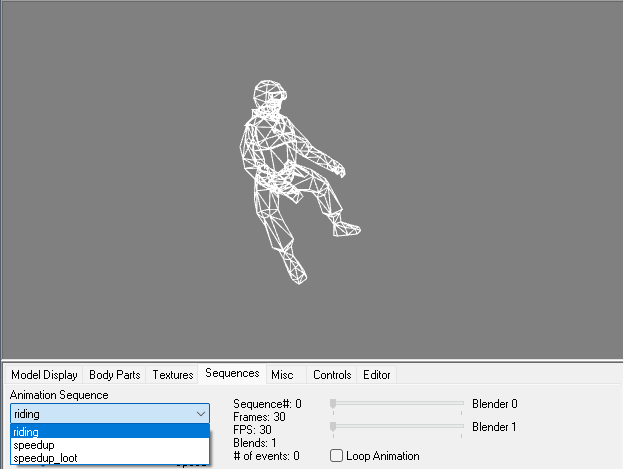The image size is (623, 469).
Task: Select the Sequences tab
Action: [x=232, y=374]
